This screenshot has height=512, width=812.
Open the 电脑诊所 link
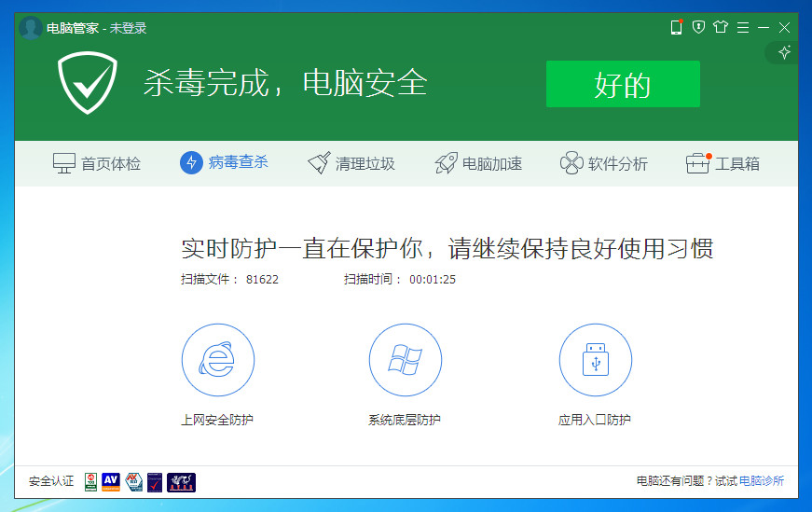pos(762,481)
